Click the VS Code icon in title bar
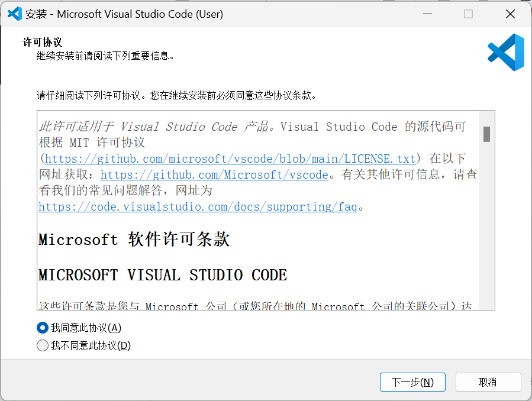532x401 pixels. (x=15, y=14)
